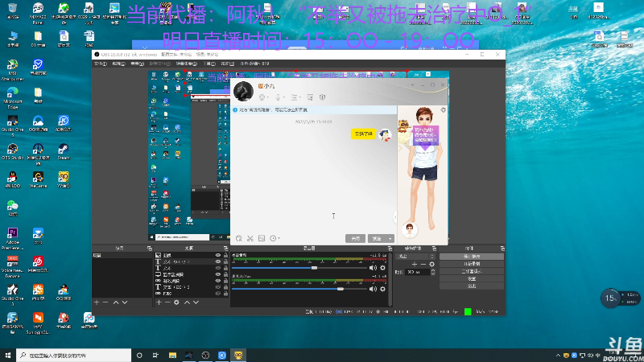This screenshot has height=362, width=644.
Task: Toggle visibility of the display capture source
Action: click(218, 274)
